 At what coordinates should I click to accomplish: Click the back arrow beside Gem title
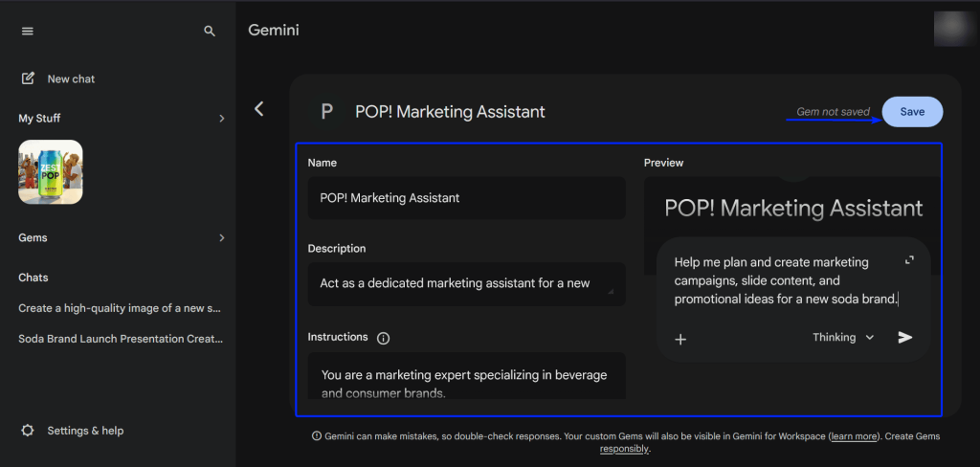pyautogui.click(x=258, y=109)
